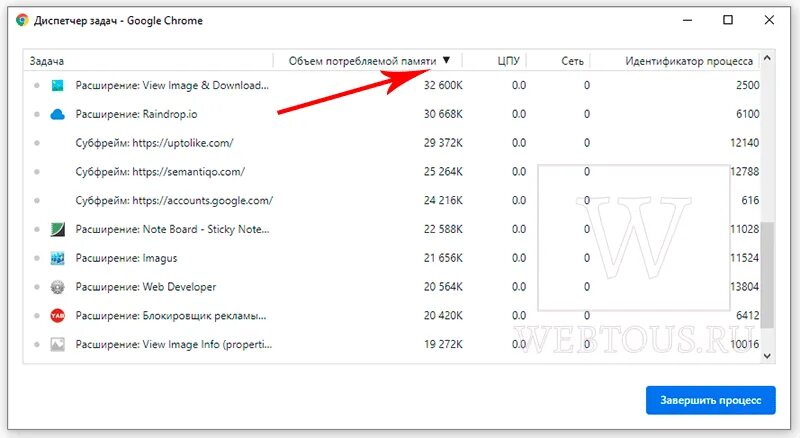The height and width of the screenshot is (438, 800).
Task: Close the Диспетчер задач window
Action: [769, 20]
